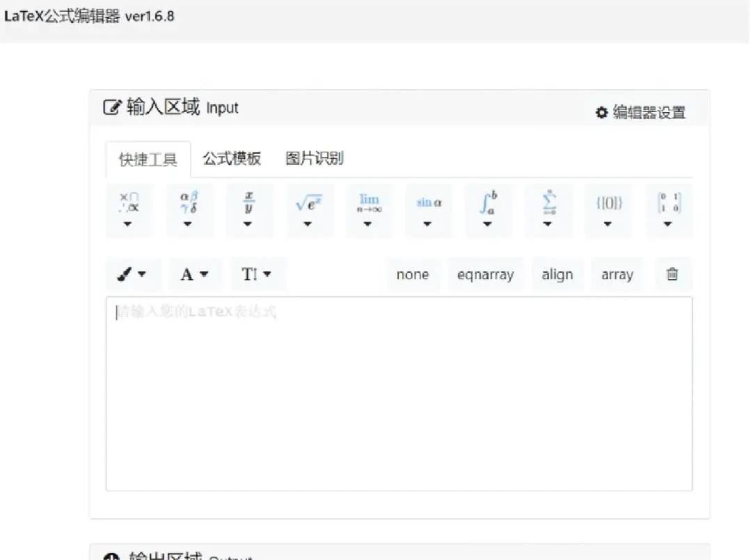Switch to the 公式模板 tab
This screenshot has height=560, width=750.
point(232,159)
